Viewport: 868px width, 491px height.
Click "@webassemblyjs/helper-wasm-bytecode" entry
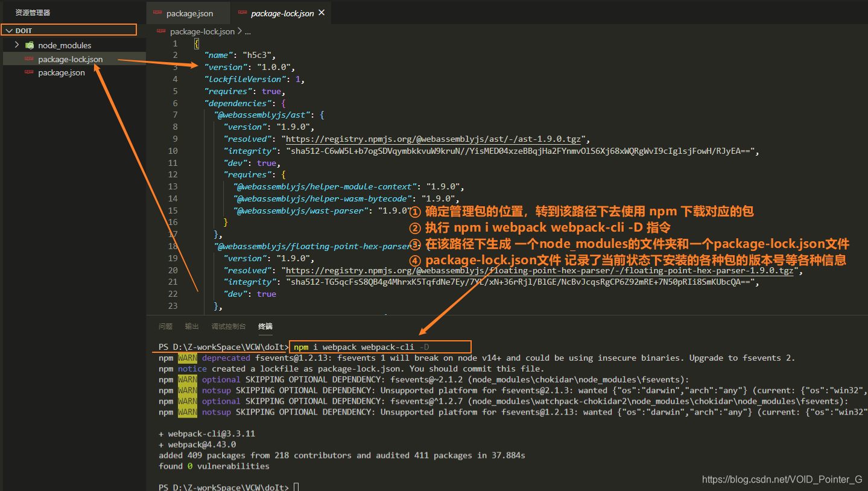tap(323, 198)
